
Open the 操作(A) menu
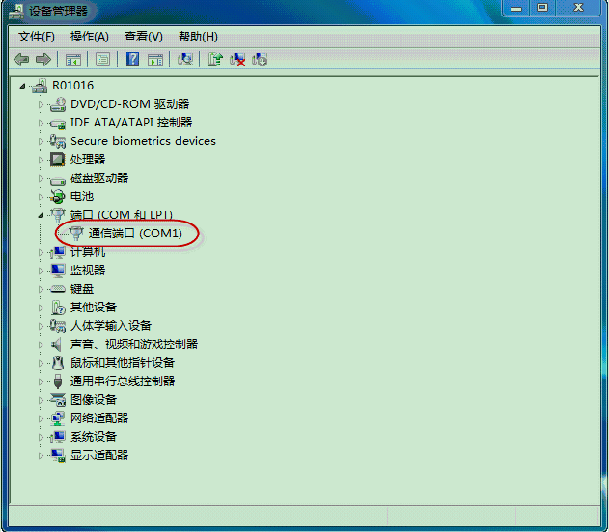[89, 37]
